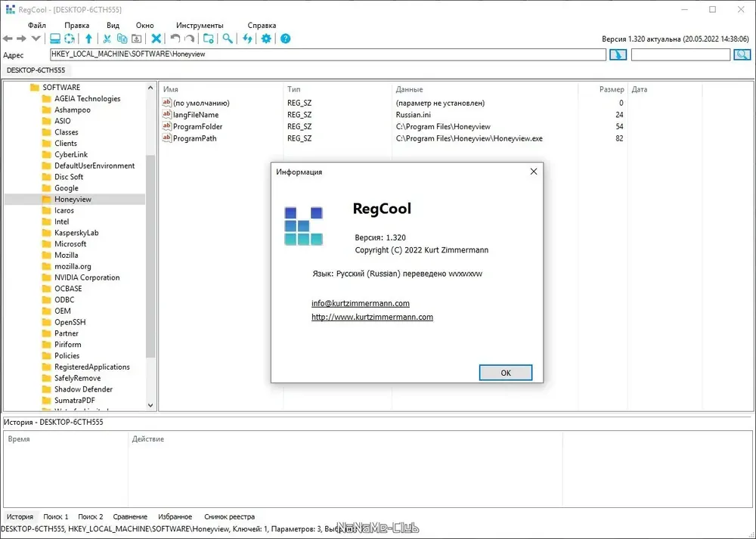Click in the Адрес address field
The image size is (756, 539).
click(328, 54)
